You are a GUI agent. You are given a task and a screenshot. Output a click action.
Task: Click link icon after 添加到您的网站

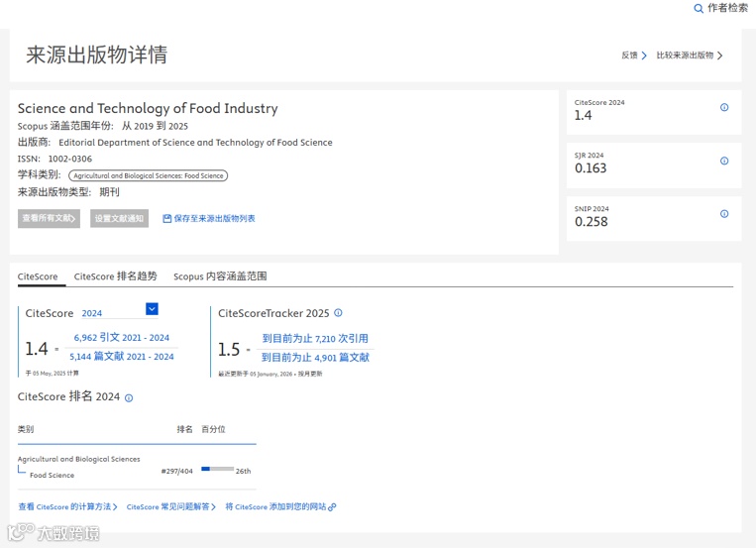[x=332, y=507]
